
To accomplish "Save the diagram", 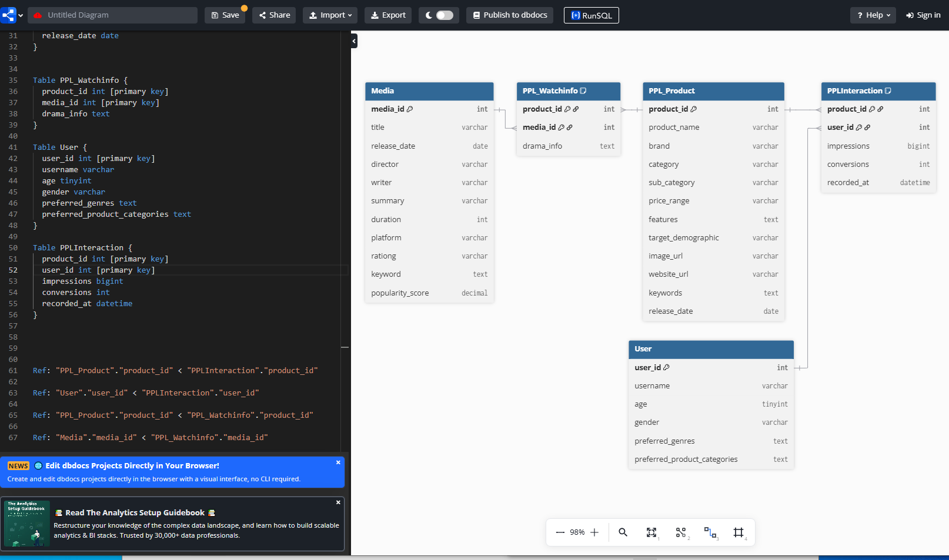I will 225,15.
